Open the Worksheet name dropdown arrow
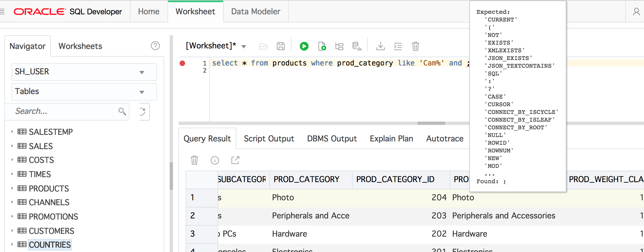The width and height of the screenshot is (644, 252). coord(244,46)
